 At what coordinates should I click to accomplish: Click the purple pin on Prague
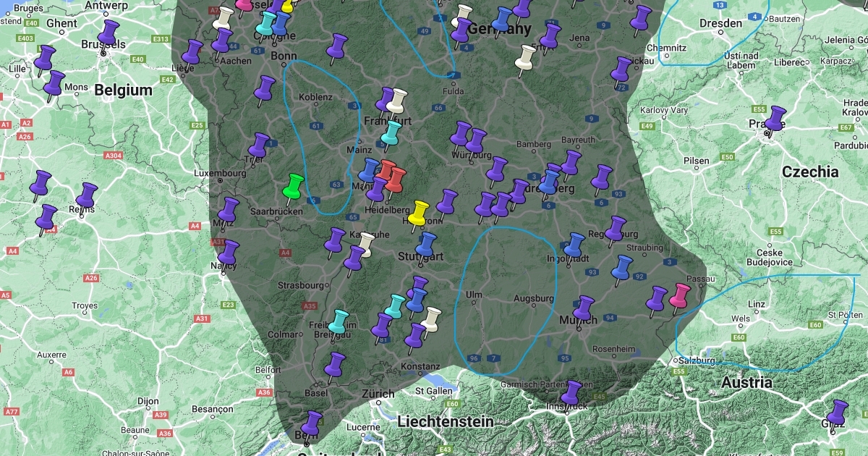pyautogui.click(x=775, y=118)
